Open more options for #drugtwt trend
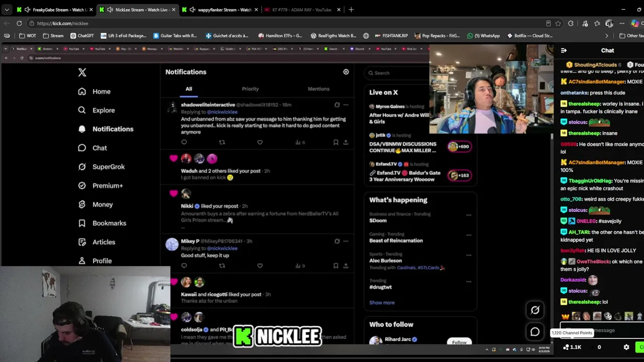This screenshot has width=644, height=362. point(468,281)
